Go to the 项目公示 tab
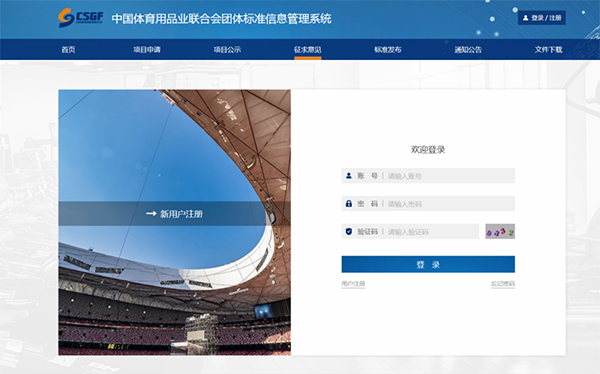Image resolution: width=600 pixels, height=374 pixels. point(227,49)
